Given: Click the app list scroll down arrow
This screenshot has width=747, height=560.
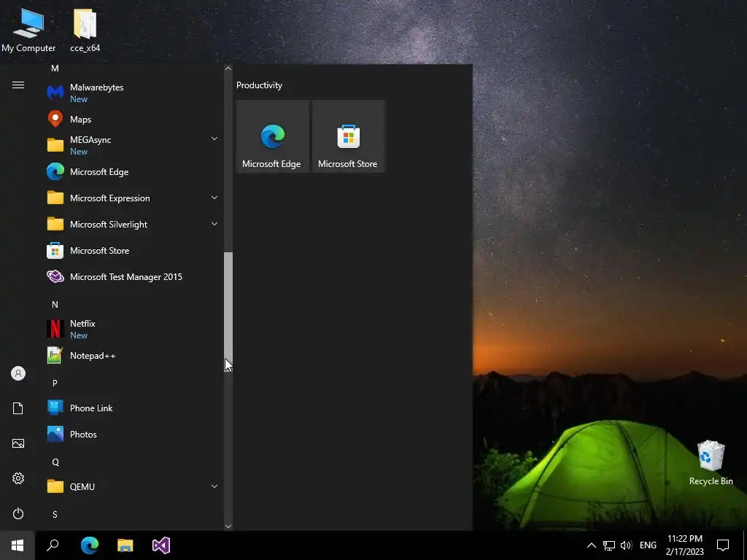Looking at the screenshot, I should pyautogui.click(x=228, y=526).
